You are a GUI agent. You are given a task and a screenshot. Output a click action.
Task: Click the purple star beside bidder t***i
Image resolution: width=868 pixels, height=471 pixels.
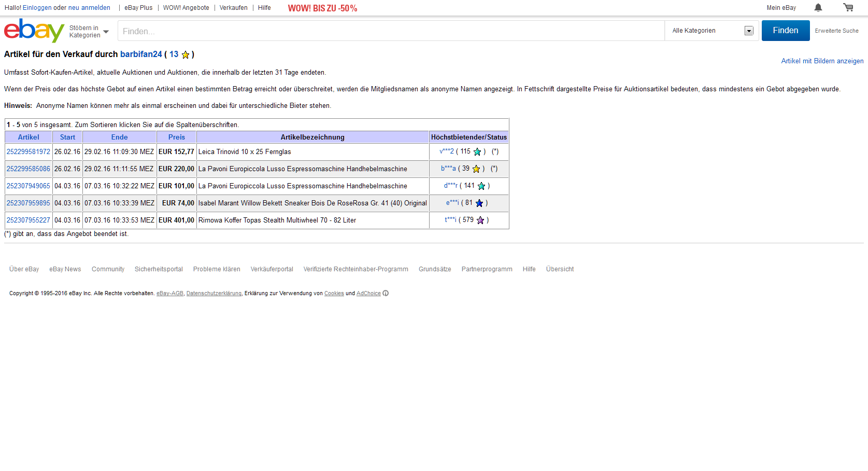(480, 220)
